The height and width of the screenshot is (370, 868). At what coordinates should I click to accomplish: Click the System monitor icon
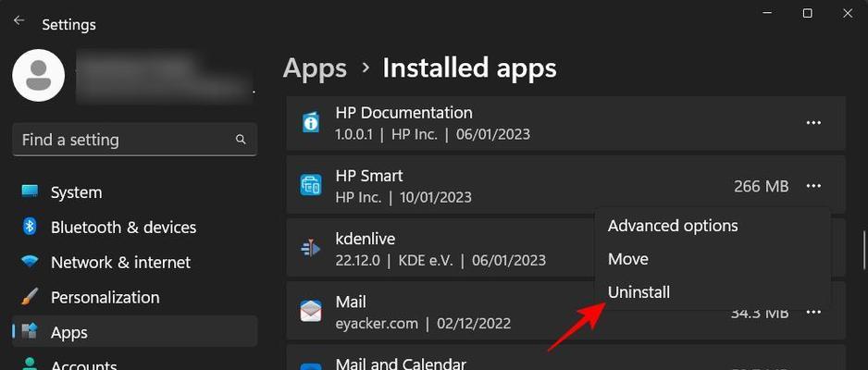30,191
